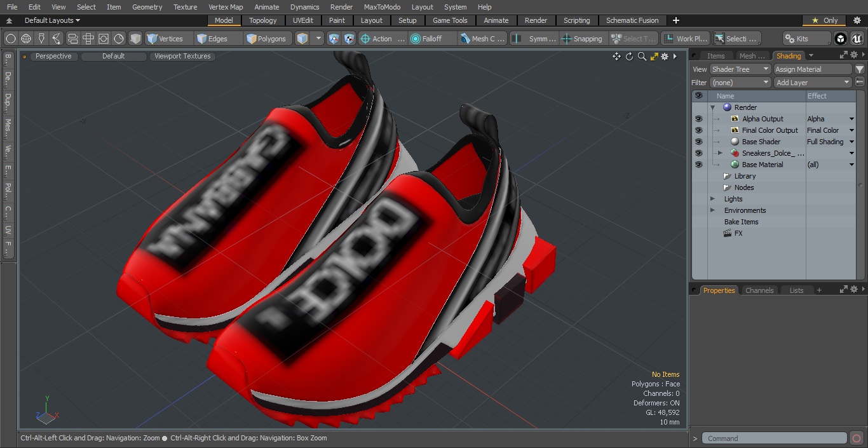Click the pen tool icon in toolbar
868x448 pixels.
[41, 39]
